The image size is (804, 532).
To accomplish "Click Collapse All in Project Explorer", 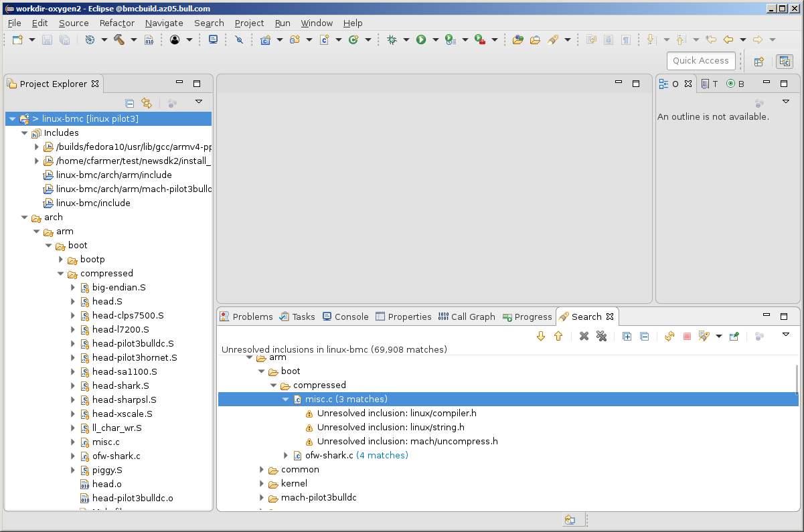I will pyautogui.click(x=130, y=103).
